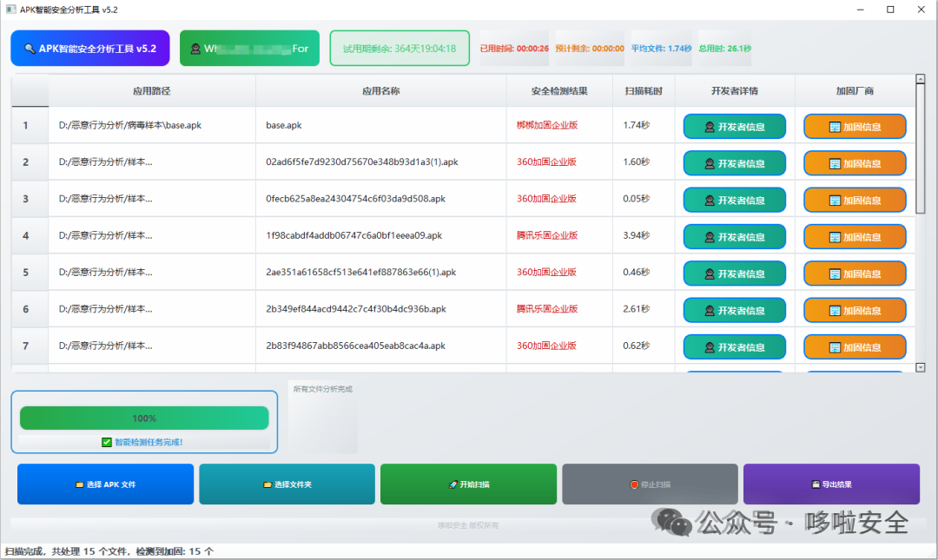Click the 总用时: 26.1秒 label
This screenshot has height=560, width=938.
click(x=724, y=49)
